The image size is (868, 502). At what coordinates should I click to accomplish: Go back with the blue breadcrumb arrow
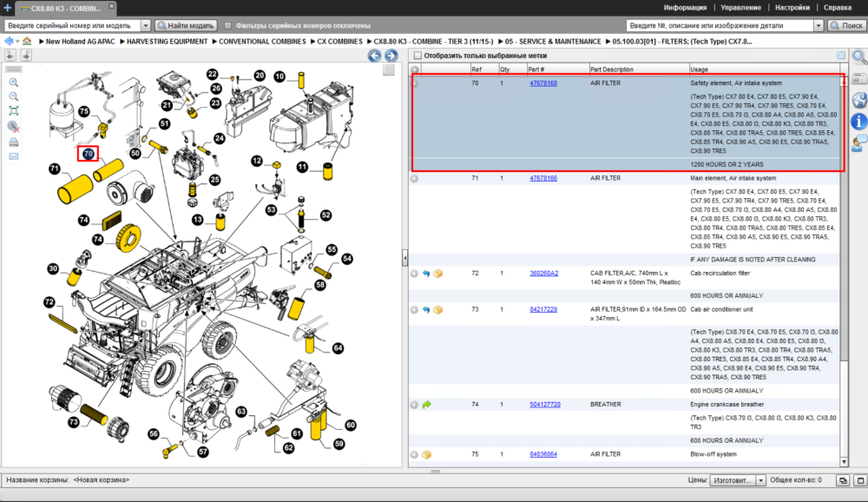click(9, 42)
